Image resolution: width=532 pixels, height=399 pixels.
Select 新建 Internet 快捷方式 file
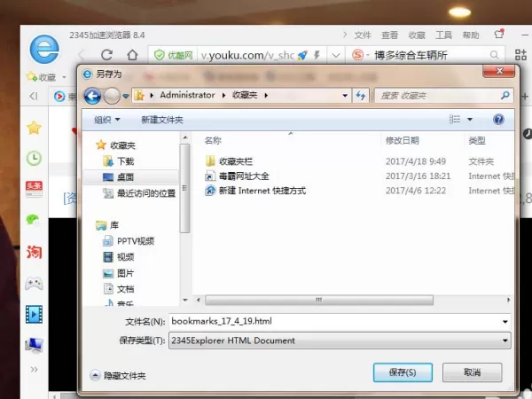coord(255,191)
